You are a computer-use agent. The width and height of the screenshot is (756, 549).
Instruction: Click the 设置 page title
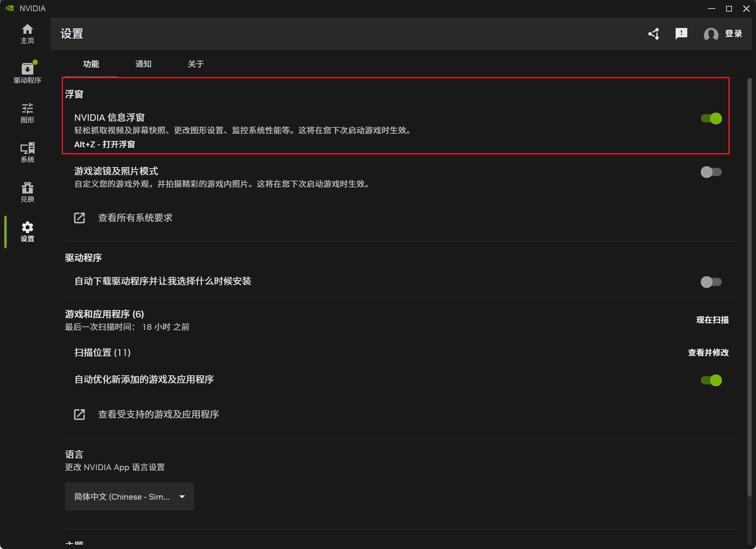[x=72, y=34]
